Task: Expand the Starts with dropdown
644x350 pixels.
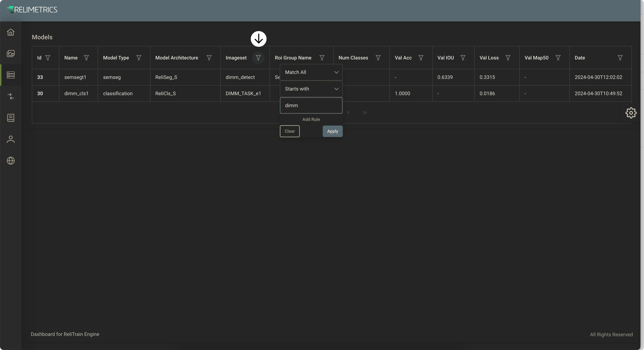Action: pyautogui.click(x=311, y=89)
